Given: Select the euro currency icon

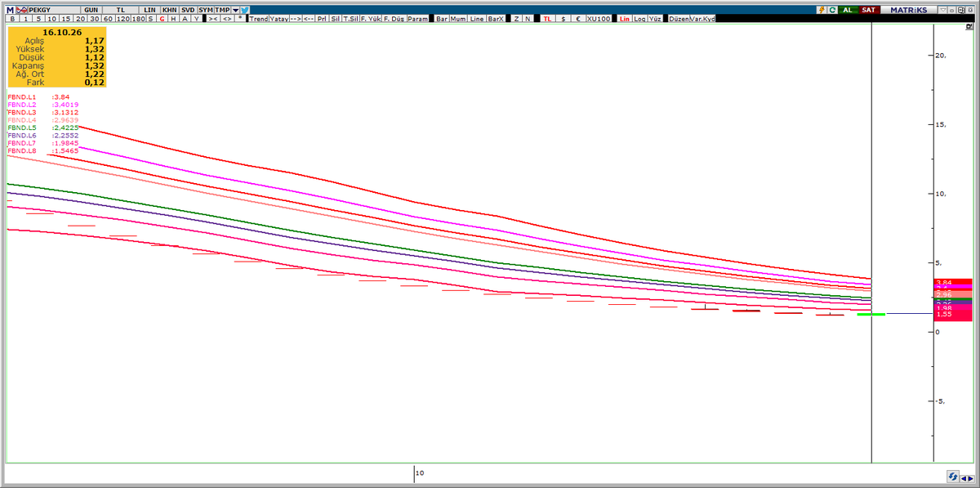Looking at the screenshot, I should click(x=577, y=18).
